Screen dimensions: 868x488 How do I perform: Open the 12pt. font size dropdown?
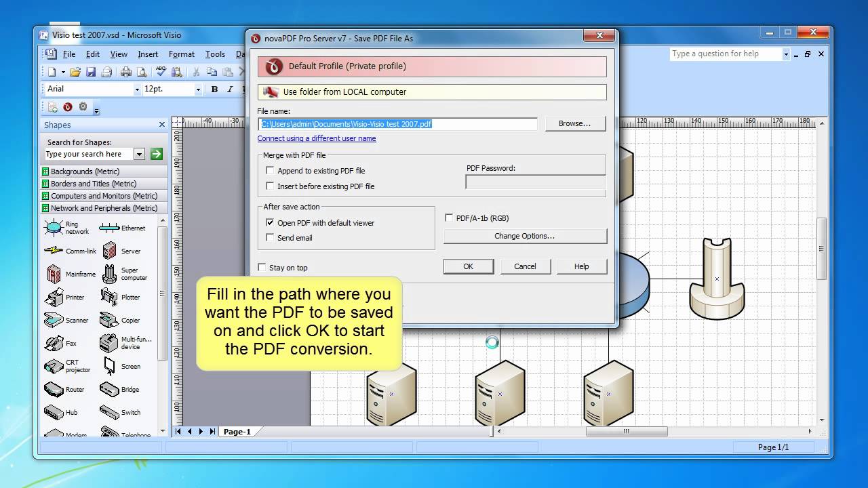(198, 89)
